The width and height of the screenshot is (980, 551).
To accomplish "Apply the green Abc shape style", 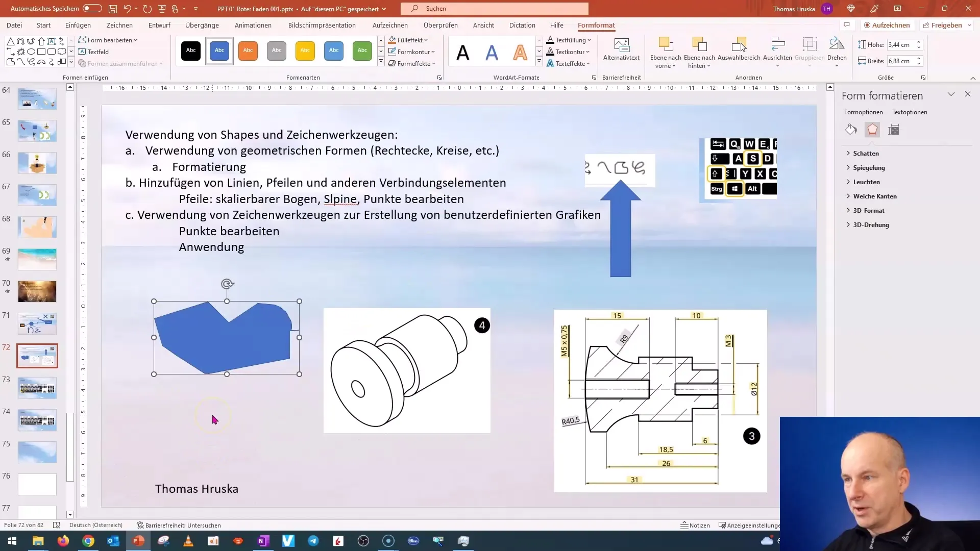I will click(362, 51).
